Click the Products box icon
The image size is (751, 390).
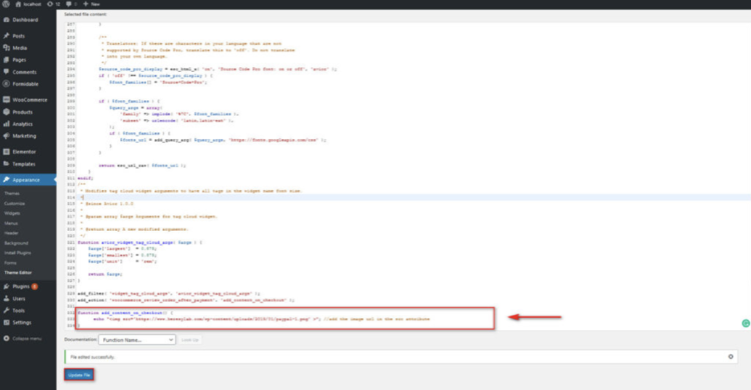[x=6, y=112]
